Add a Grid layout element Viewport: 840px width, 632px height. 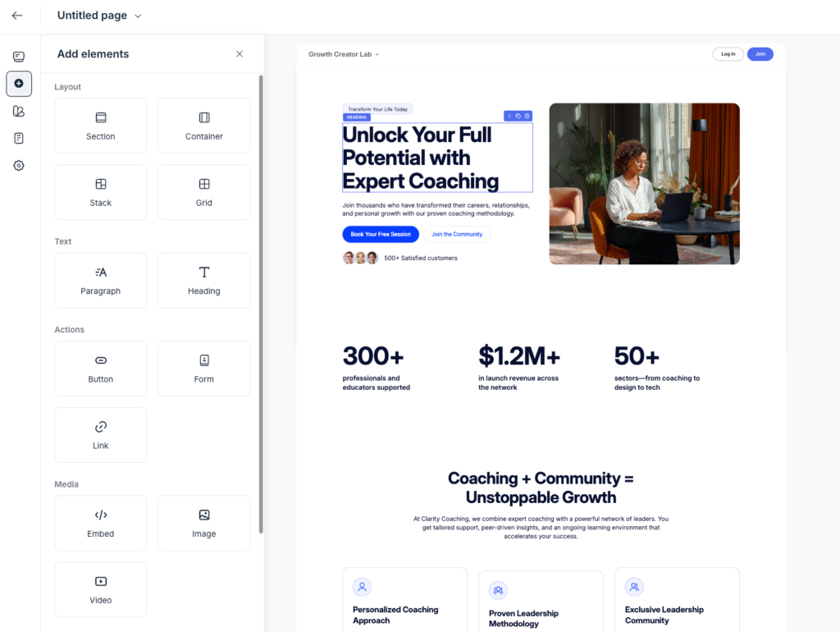203,192
